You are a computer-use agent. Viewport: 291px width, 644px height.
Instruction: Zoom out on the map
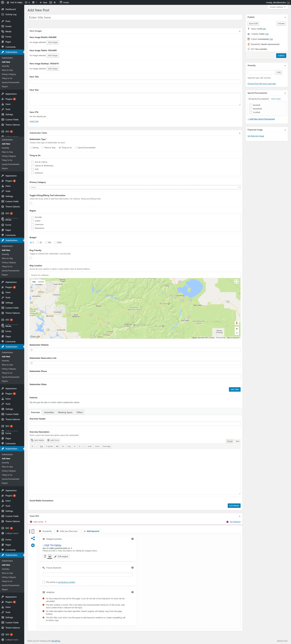pos(237,333)
